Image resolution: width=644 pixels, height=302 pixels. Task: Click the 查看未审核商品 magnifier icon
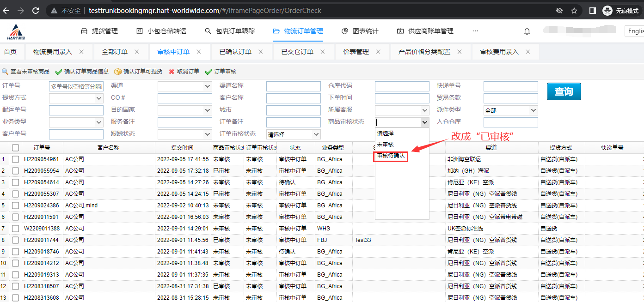5,72
